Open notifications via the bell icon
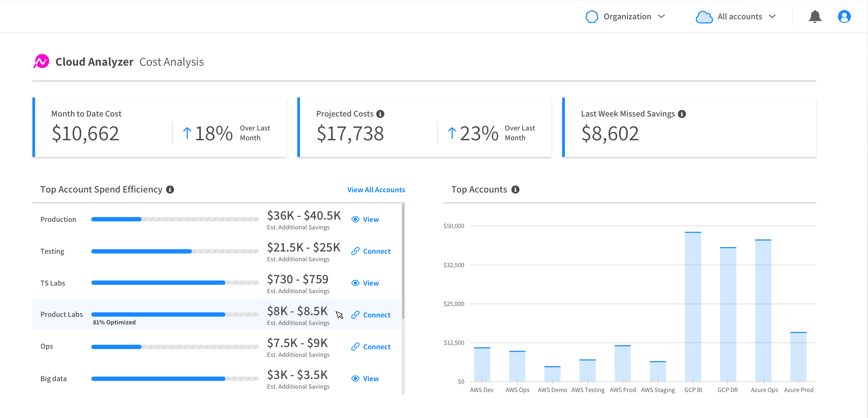Screen dimensions: 868x418 click(x=815, y=16)
